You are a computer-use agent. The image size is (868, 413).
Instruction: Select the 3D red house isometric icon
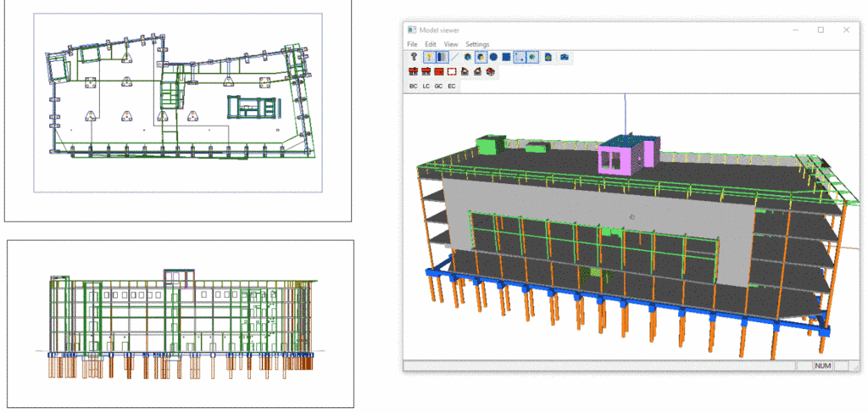tap(491, 71)
